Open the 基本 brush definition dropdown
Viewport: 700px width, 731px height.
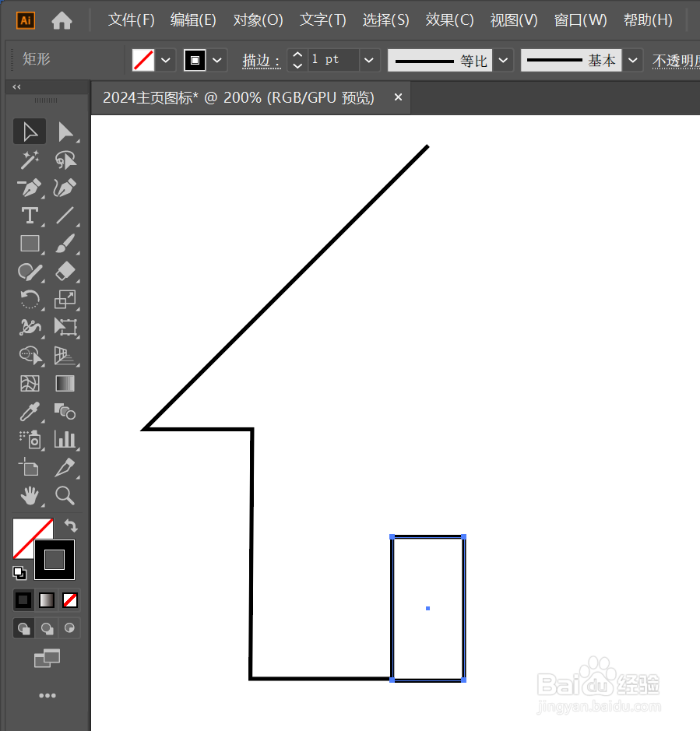point(632,60)
